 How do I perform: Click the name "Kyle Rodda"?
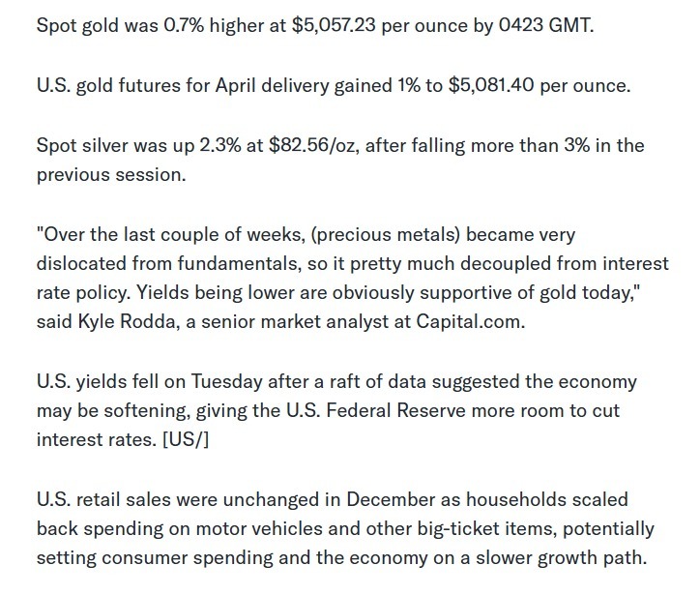coord(129,322)
